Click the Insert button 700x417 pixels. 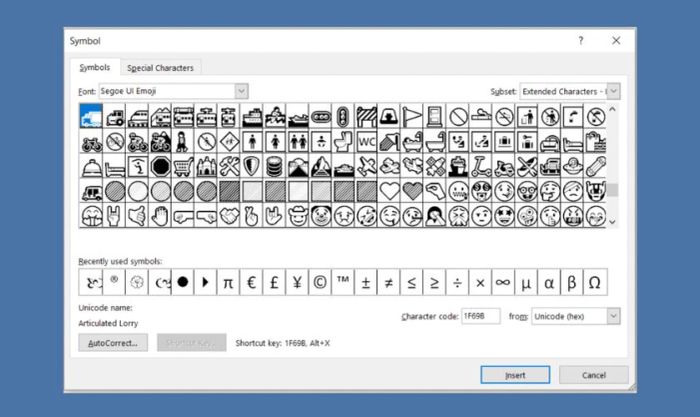(x=515, y=375)
